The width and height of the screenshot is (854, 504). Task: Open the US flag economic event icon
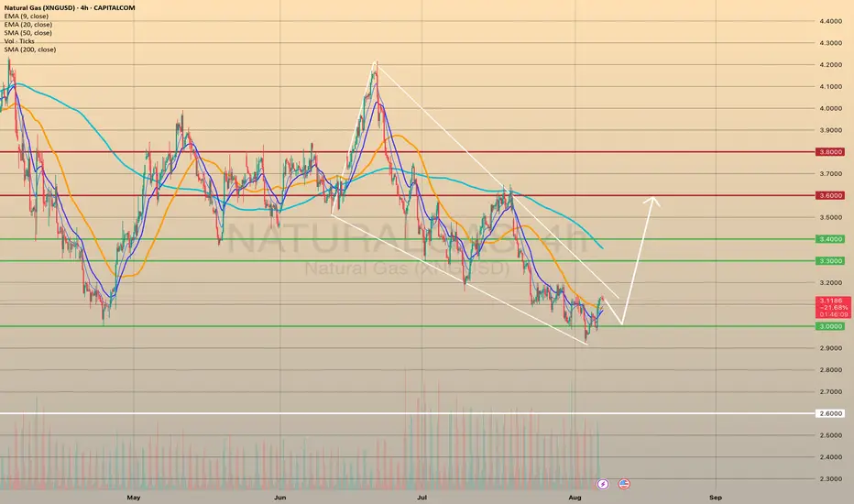coord(624,484)
